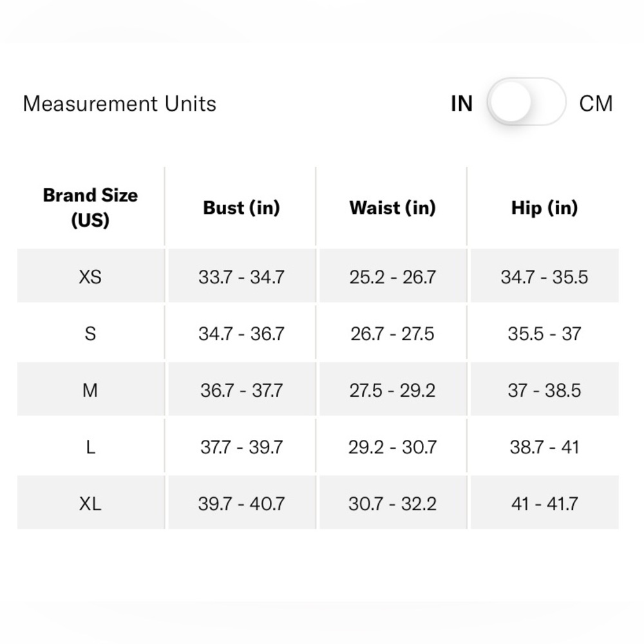Select the S size row label
The height and width of the screenshot is (644, 644).
coord(90,334)
